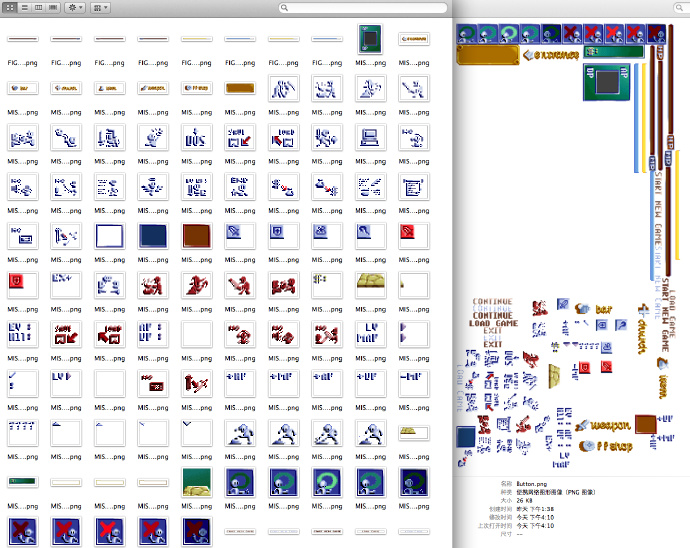Select the blue LOAD icon thumbnail
The image size is (690, 548).
pos(283,137)
